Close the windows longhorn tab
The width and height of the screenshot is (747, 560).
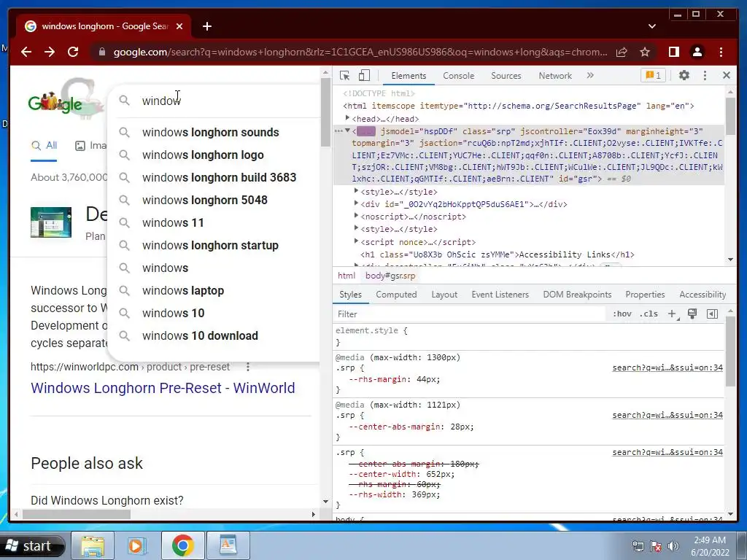[x=179, y=26]
